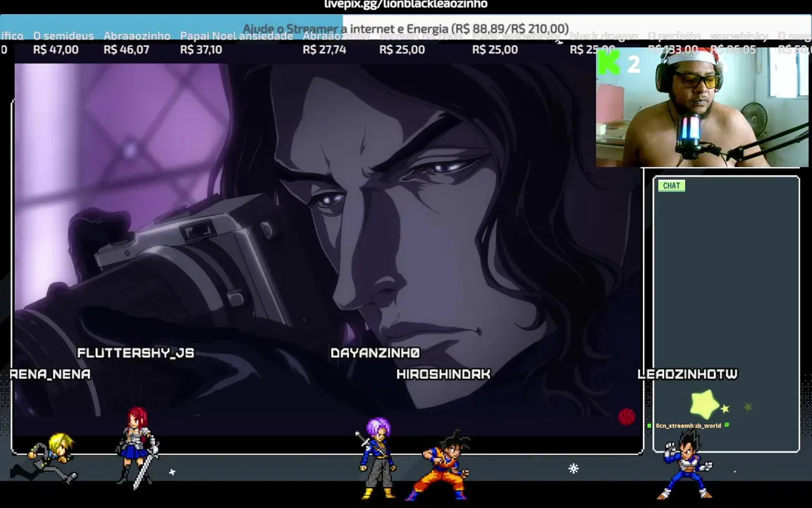Click the red round icon on video corner

pyautogui.click(x=627, y=416)
